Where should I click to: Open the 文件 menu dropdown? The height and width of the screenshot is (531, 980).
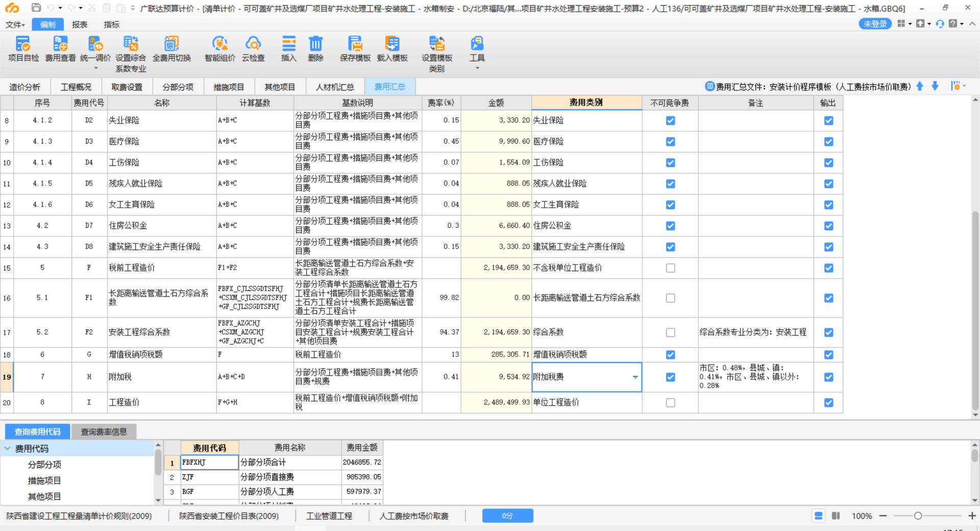(x=15, y=25)
